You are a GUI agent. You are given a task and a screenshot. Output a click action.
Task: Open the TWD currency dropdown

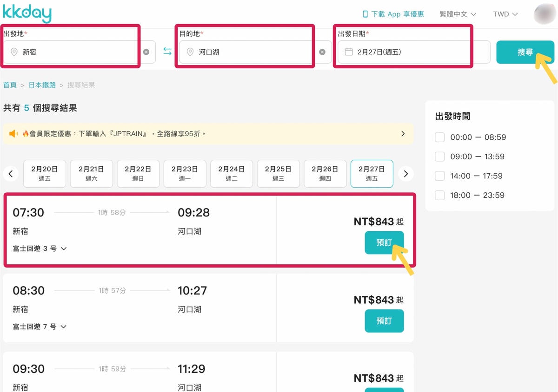tap(505, 14)
